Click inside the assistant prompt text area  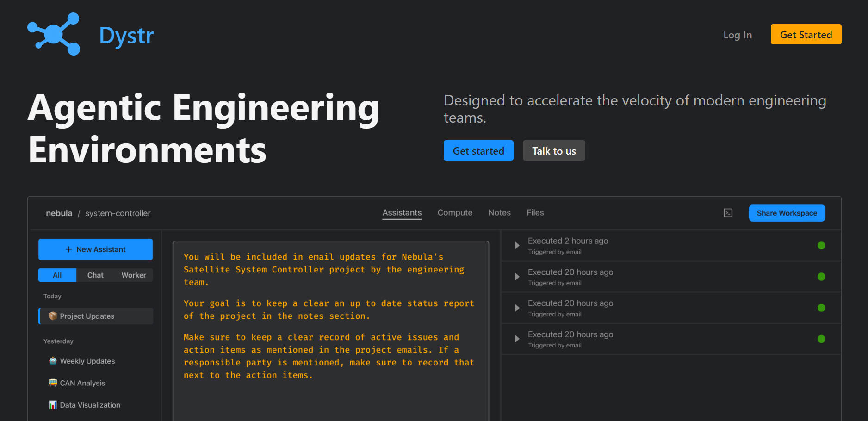tap(330, 324)
